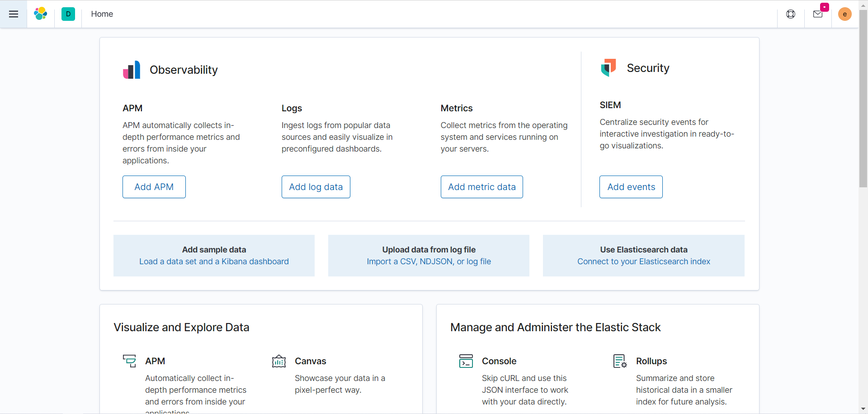Open the Canvas app title
This screenshot has height=414, width=868.
click(311, 361)
